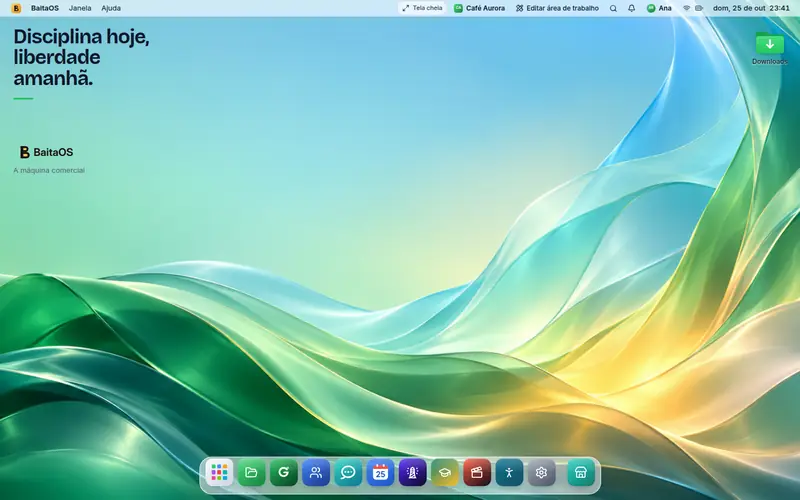The image size is (800, 500).
Task: Open the teal store app in dock
Action: pos(581,472)
